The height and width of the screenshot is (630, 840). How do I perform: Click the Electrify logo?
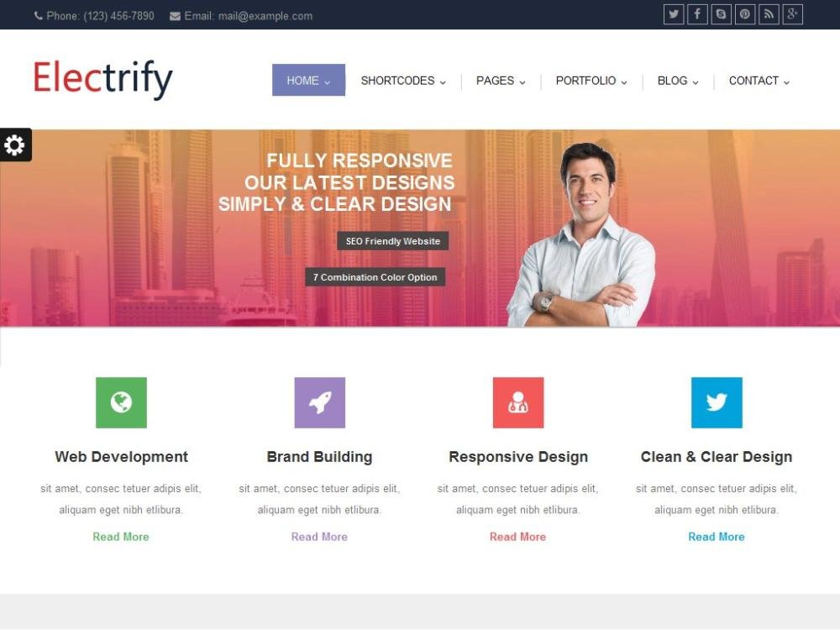coord(102,79)
